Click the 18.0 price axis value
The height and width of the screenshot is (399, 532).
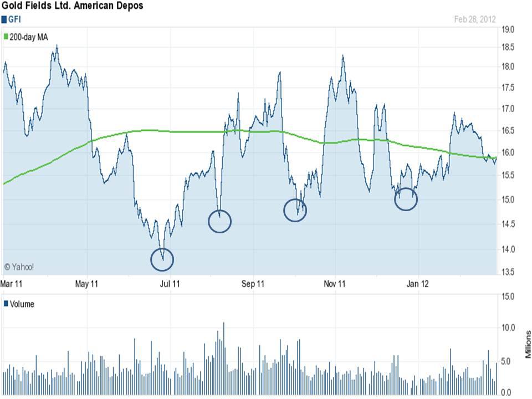pyautogui.click(x=508, y=66)
